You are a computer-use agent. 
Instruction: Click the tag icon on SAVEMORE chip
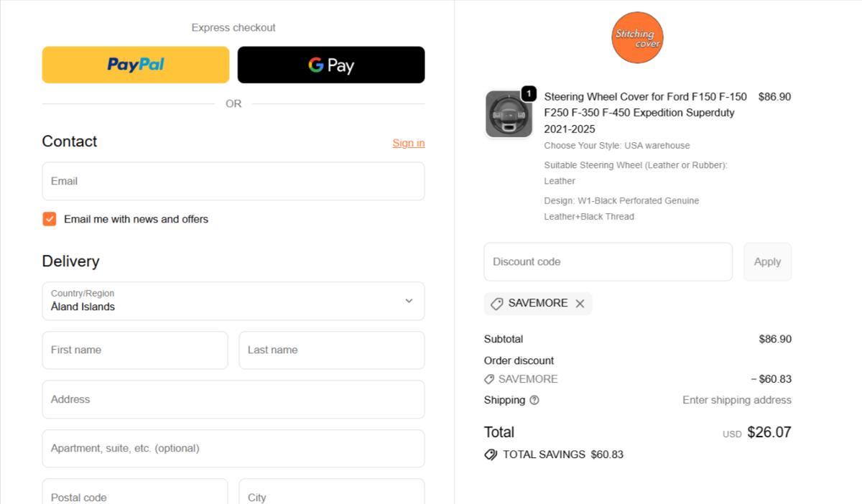(x=496, y=304)
